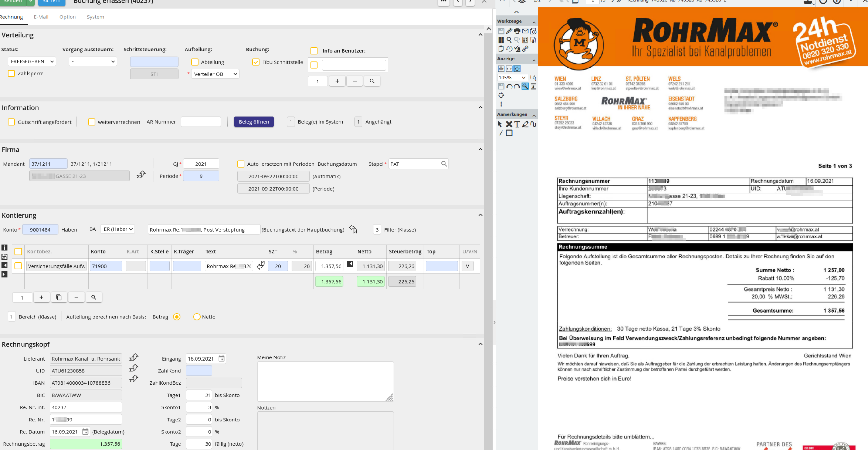868x450 pixels.
Task: Select the X cross annotation tool
Action: [x=509, y=124]
